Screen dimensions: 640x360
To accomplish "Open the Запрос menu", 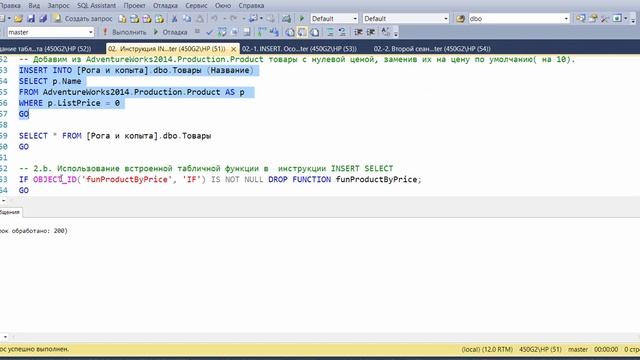I will coord(58,6).
